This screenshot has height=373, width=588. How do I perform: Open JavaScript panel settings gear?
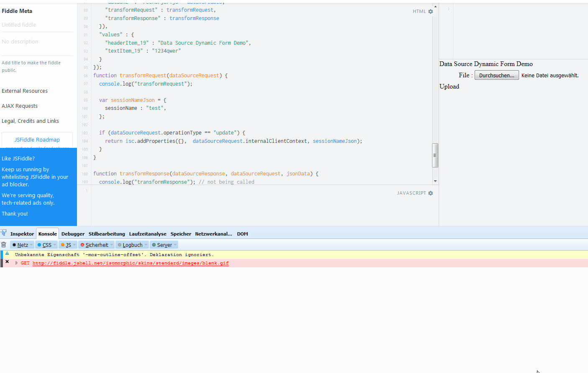point(431,193)
